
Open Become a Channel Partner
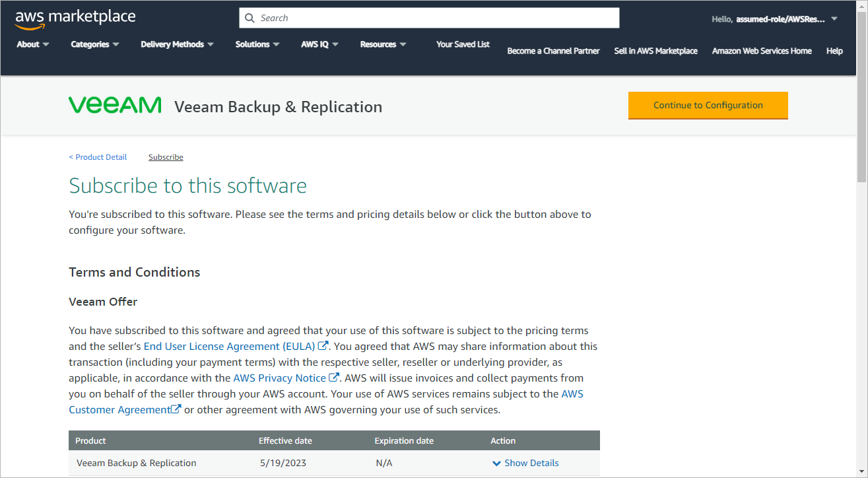tap(553, 51)
